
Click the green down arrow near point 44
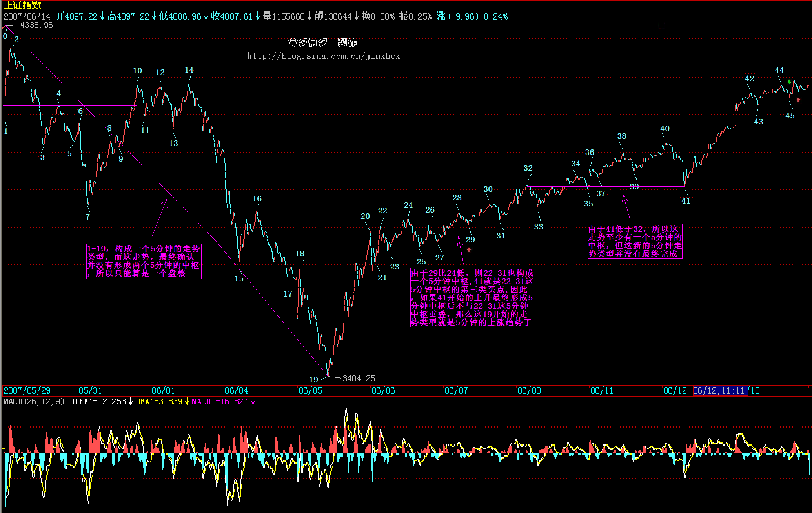[789, 82]
